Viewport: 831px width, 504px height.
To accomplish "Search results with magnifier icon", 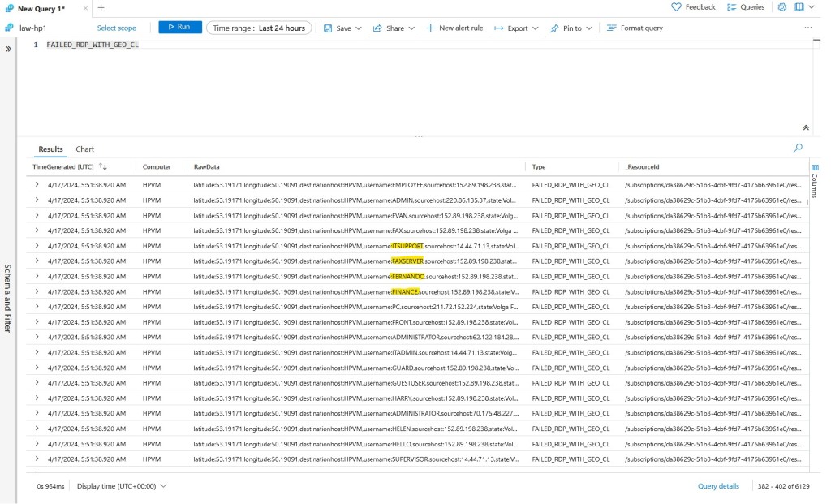I will [x=798, y=149].
